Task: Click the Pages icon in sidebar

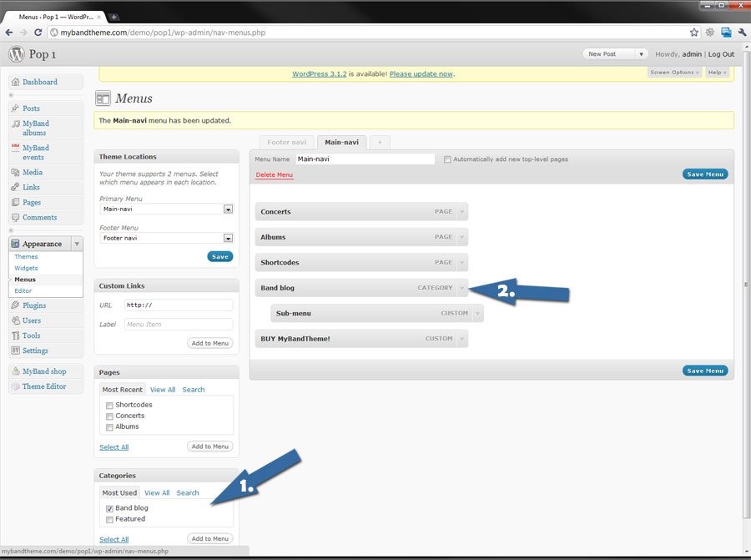Action: click(x=15, y=202)
